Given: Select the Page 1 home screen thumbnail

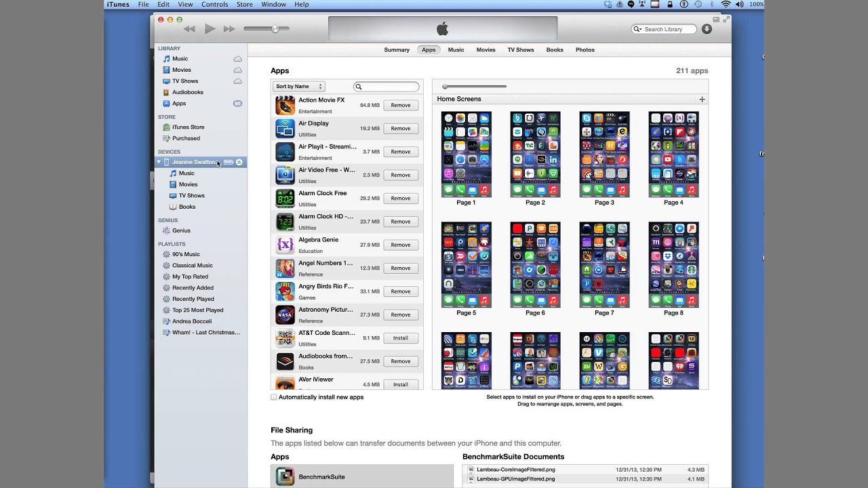Looking at the screenshot, I should click(x=467, y=155).
